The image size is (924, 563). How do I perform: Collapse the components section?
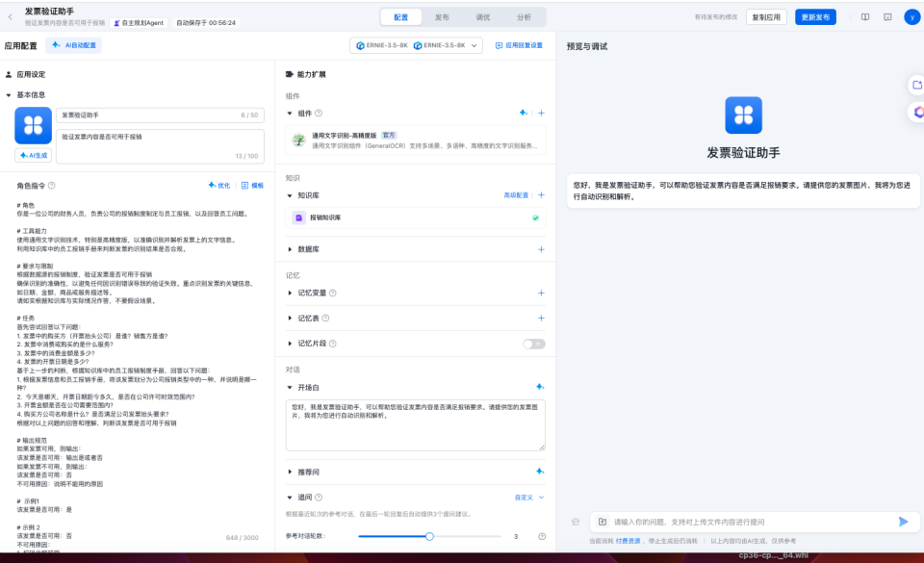(x=290, y=113)
